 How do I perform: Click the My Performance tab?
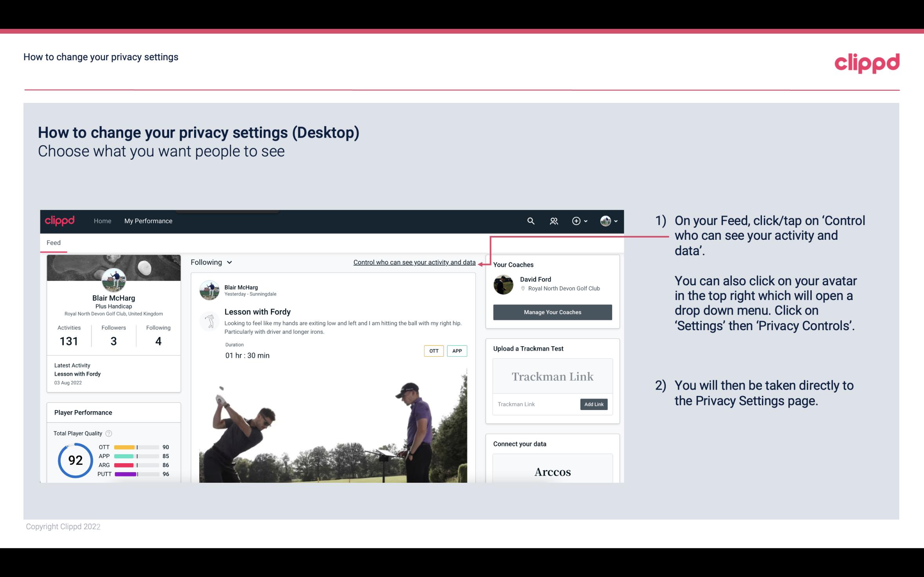pos(148,221)
